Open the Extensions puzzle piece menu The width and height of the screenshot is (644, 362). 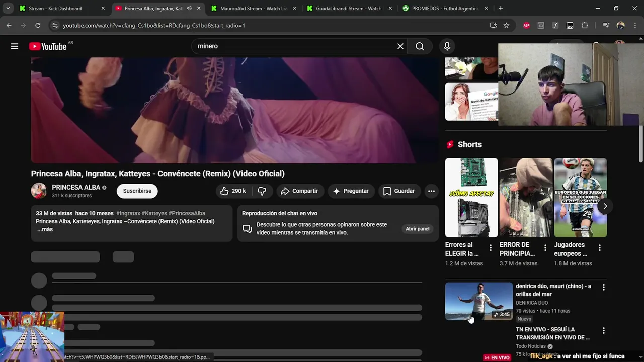(x=585, y=25)
